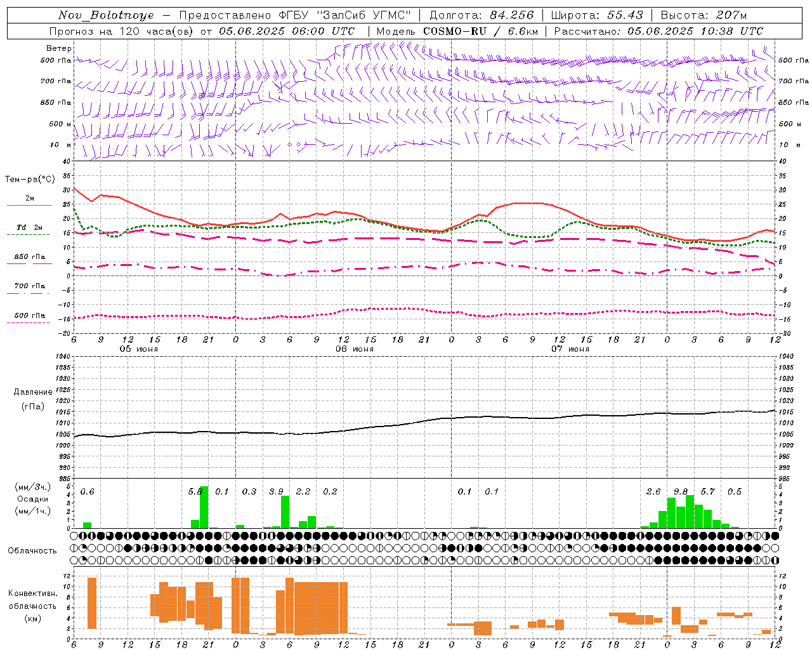This screenshot has height=650, width=812.
Task: Click the 1015 label on pressure left axis
Action: coord(63,412)
